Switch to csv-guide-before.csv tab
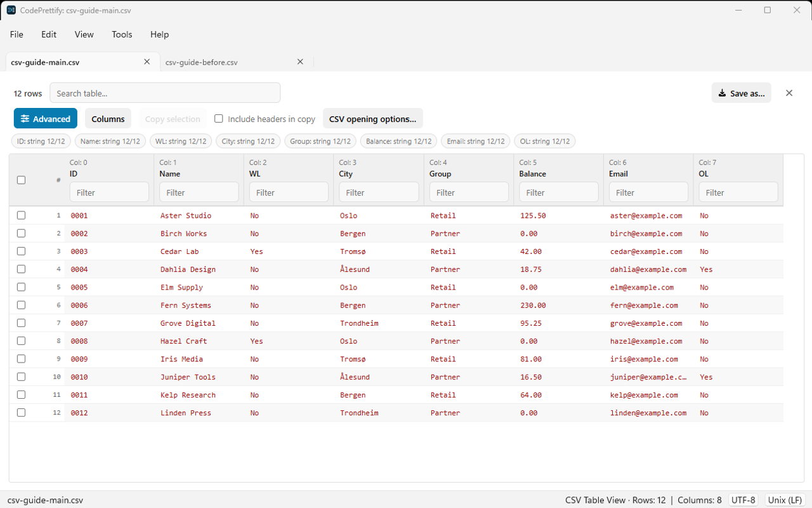812x508 pixels. tap(202, 62)
